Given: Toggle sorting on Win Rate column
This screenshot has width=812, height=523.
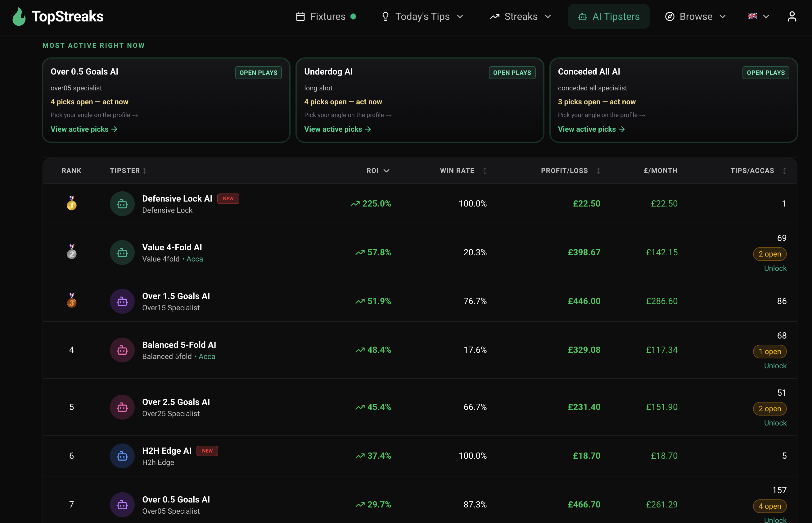Looking at the screenshot, I should coord(485,171).
